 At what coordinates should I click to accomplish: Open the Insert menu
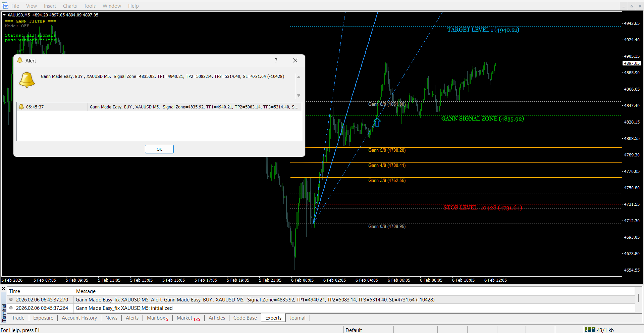(x=50, y=6)
